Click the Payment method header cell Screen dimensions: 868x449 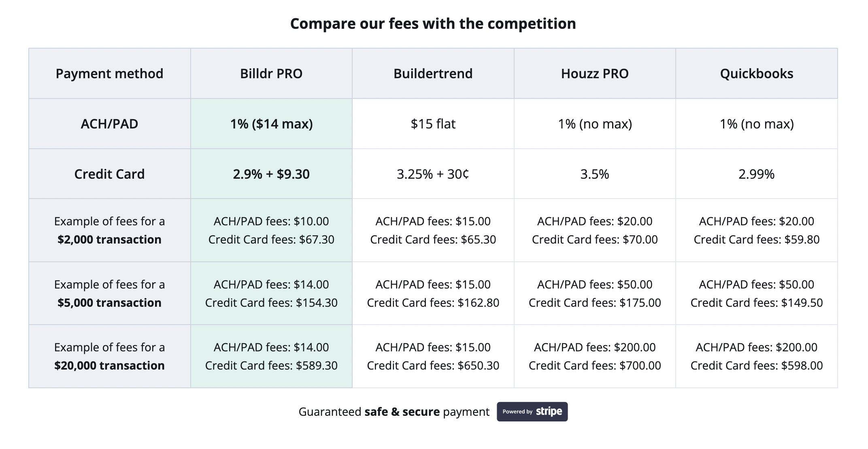(109, 74)
